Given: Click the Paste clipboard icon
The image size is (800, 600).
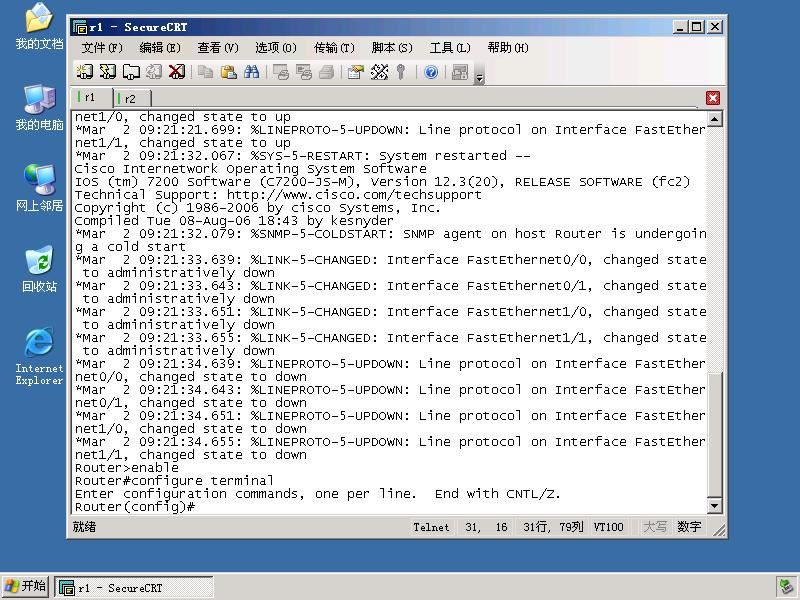Looking at the screenshot, I should (229, 72).
